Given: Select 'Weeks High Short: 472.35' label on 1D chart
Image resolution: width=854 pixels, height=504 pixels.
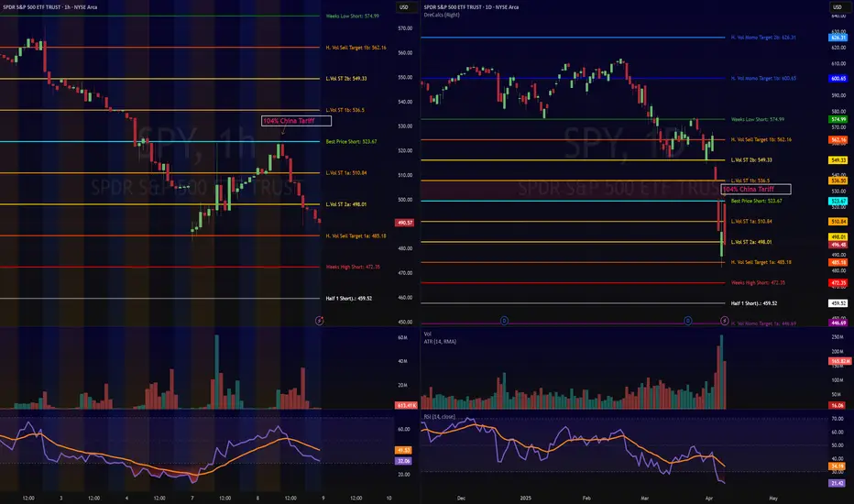Looking at the screenshot, I should point(758,283).
